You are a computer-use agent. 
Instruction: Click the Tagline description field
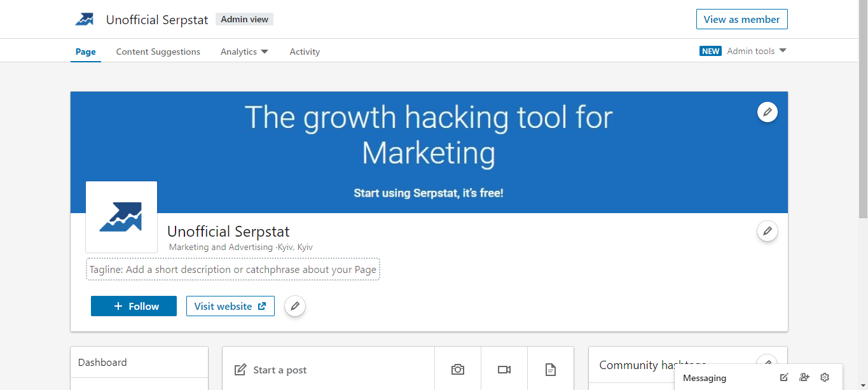tap(233, 269)
